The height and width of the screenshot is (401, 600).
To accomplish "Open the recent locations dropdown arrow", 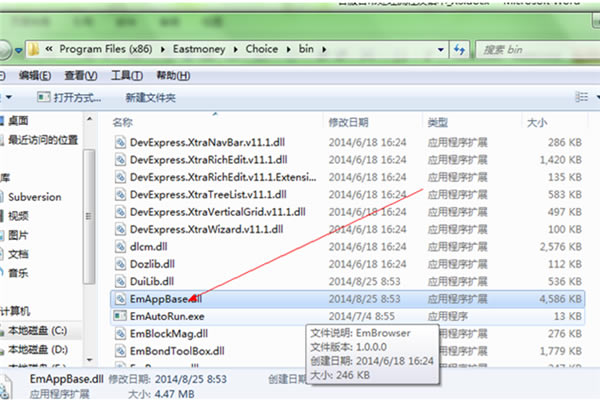I will (x=18, y=50).
